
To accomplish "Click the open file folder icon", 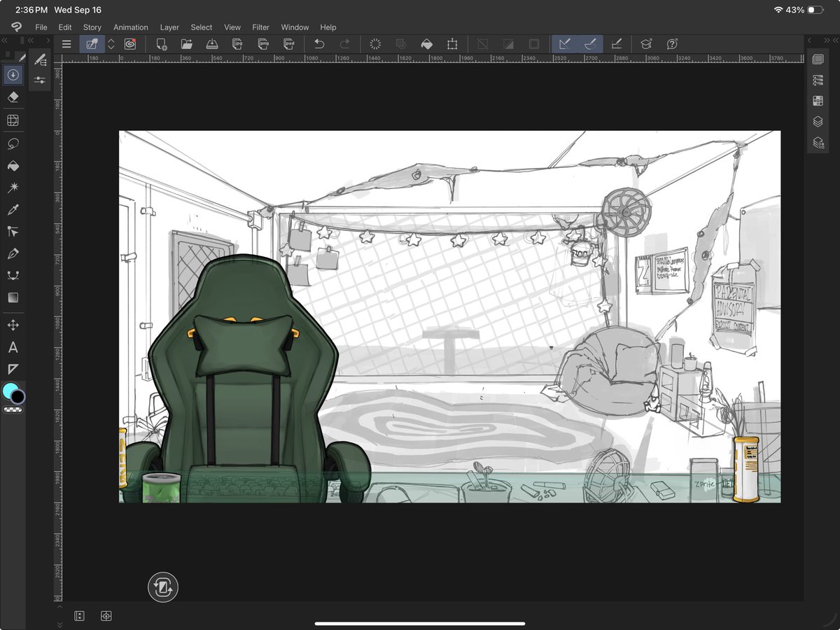I will click(x=187, y=44).
